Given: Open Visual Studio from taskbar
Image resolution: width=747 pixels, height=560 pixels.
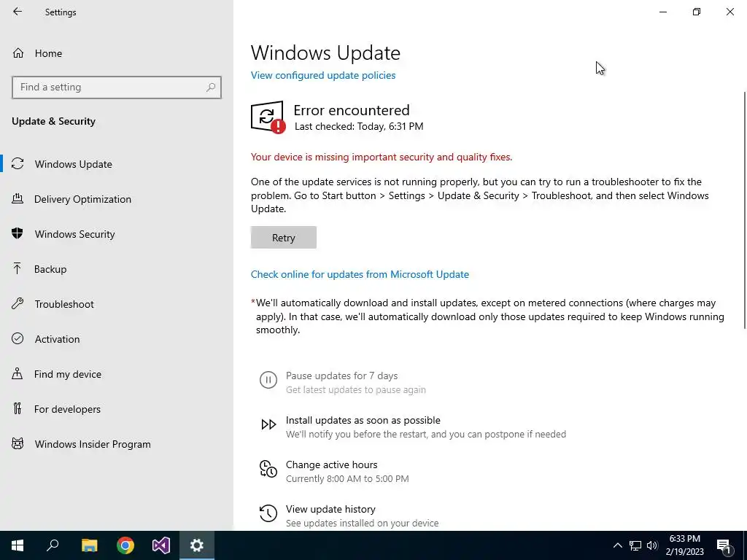Looking at the screenshot, I should click(161, 545).
